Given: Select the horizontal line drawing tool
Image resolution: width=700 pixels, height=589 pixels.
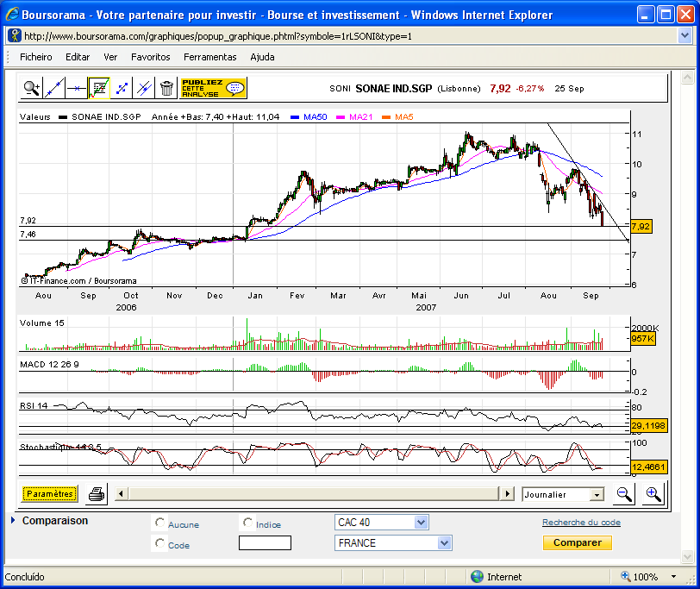Looking at the screenshot, I should [x=77, y=87].
